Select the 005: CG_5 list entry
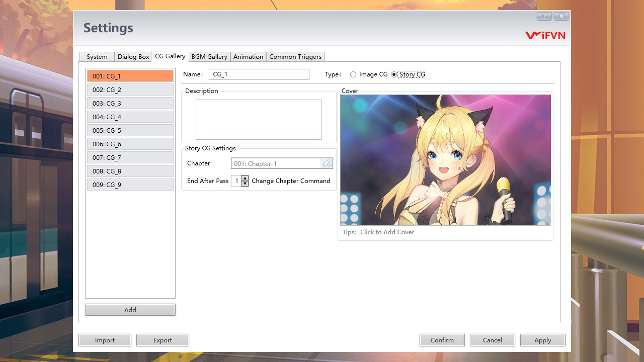 [x=130, y=130]
